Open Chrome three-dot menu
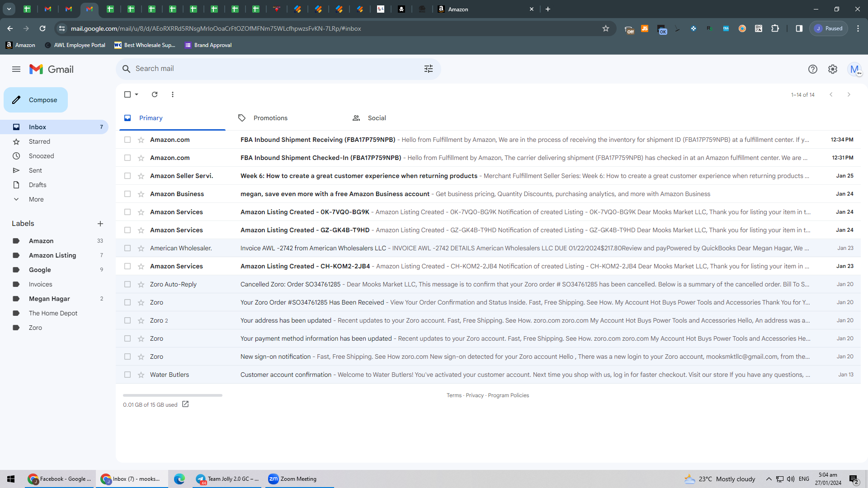868x488 pixels. coord(858,28)
